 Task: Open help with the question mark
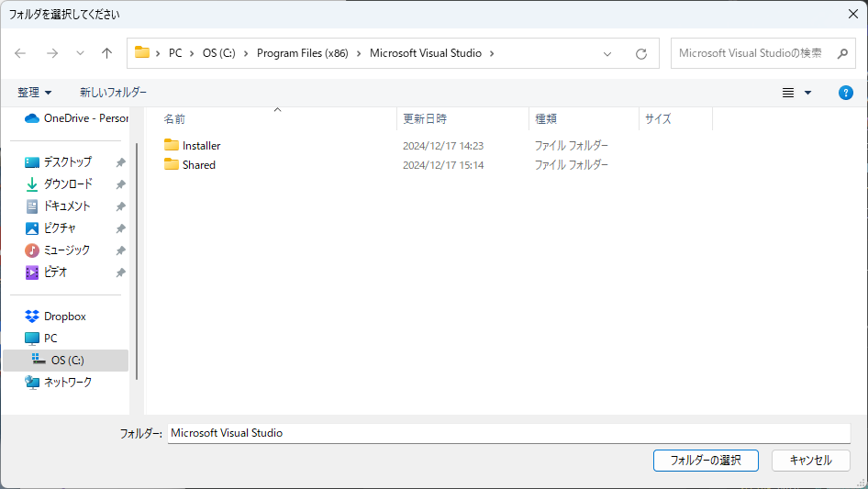pos(845,93)
